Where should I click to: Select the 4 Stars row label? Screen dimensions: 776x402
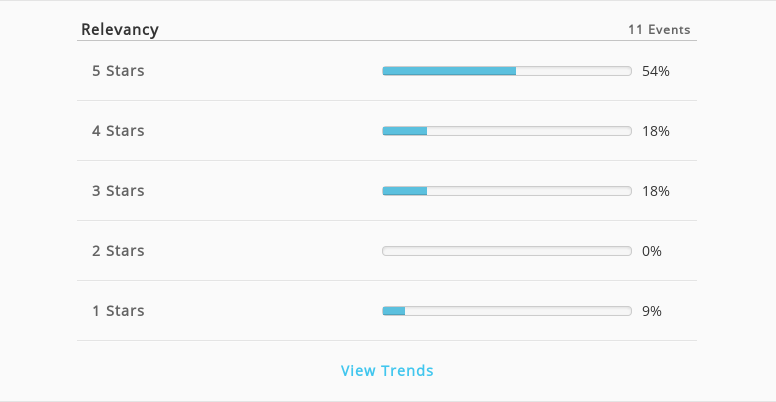(x=118, y=131)
